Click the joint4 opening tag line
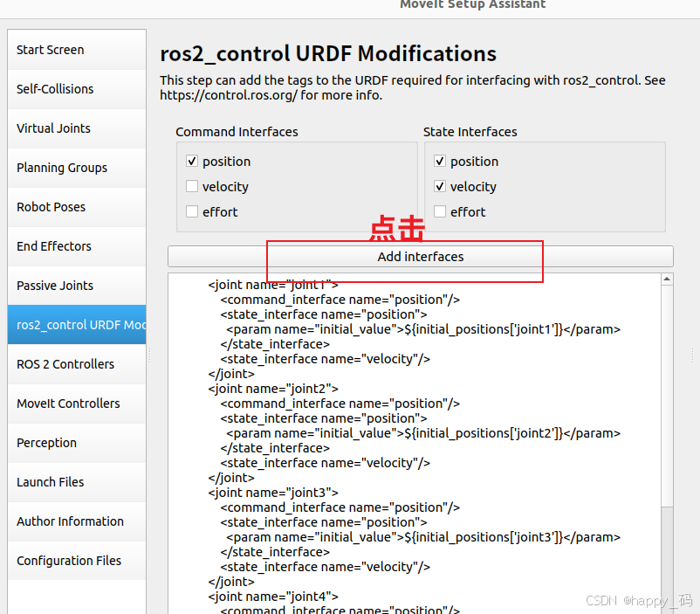The height and width of the screenshot is (614, 700). pos(273,597)
